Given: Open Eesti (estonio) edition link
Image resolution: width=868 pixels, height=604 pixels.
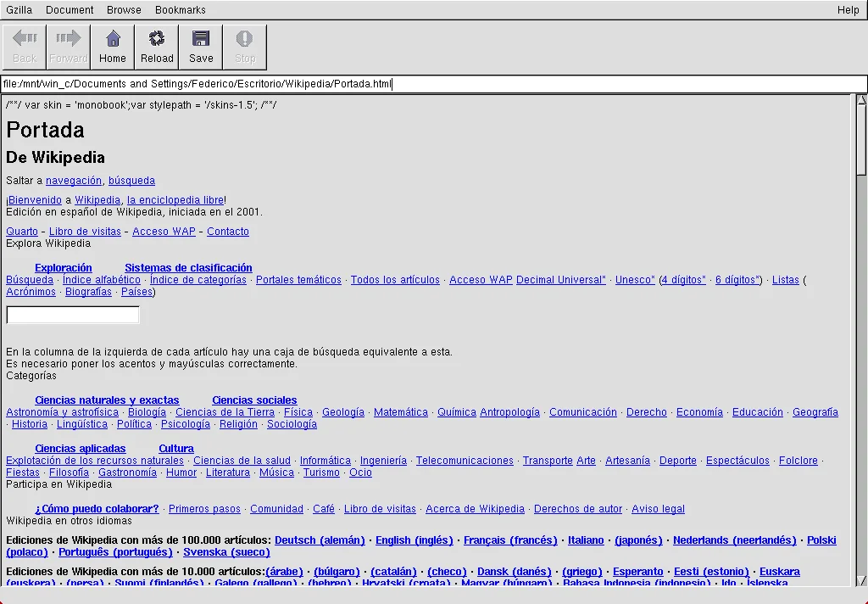Looking at the screenshot, I should tap(711, 572).
